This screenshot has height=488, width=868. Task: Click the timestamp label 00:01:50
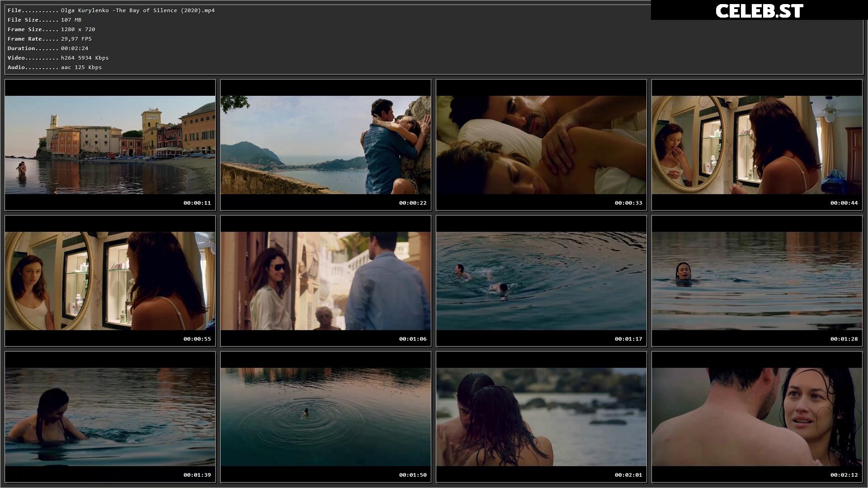point(413,475)
